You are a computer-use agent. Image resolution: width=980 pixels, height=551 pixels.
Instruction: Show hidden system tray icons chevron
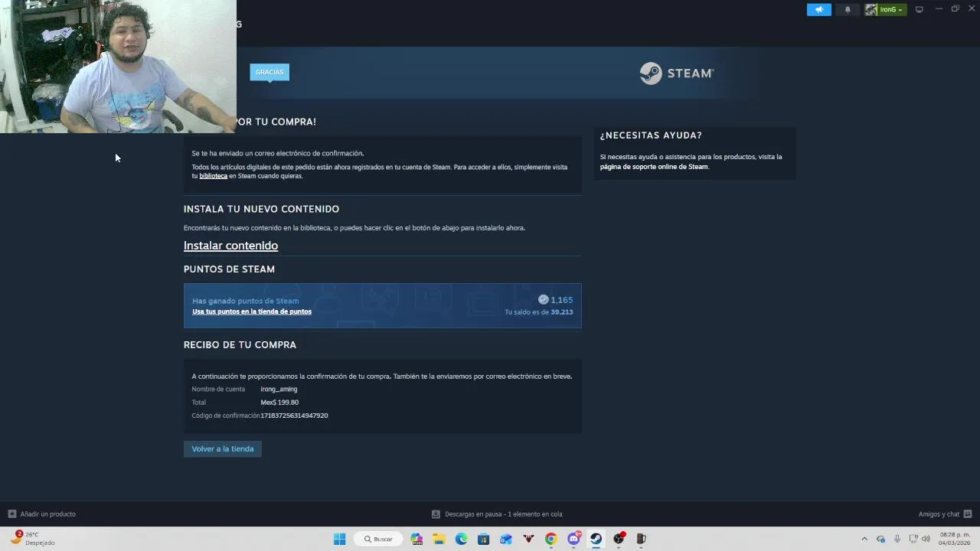point(864,539)
